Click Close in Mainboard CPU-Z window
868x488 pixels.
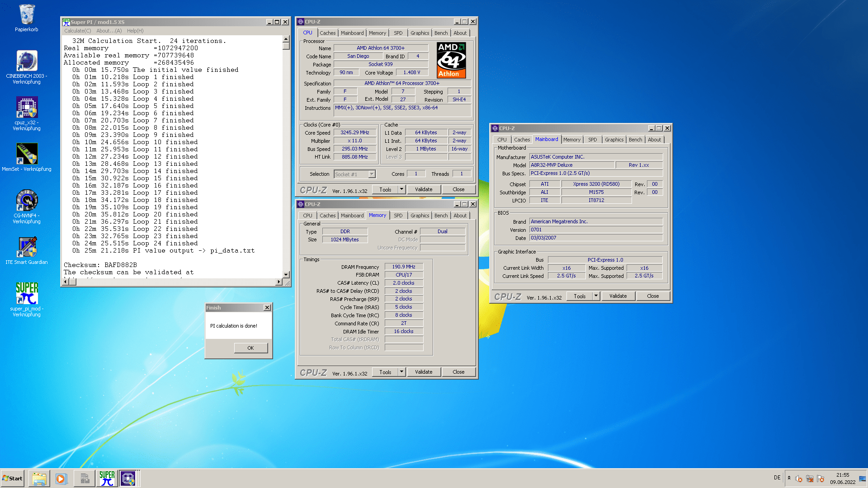click(x=653, y=296)
